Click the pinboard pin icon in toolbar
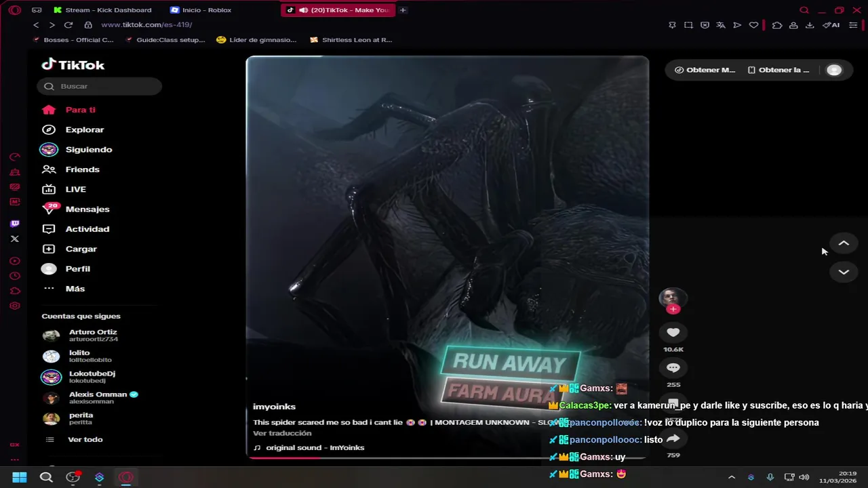The image size is (868, 488). click(672, 25)
